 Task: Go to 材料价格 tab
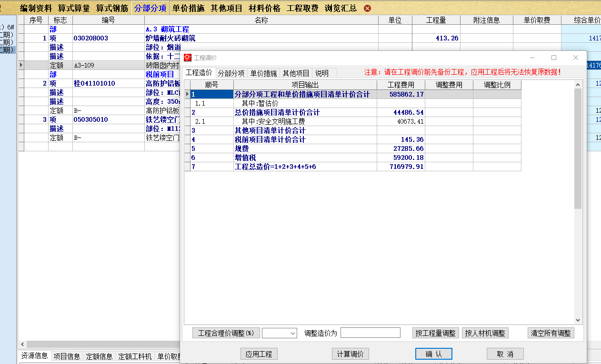point(264,8)
